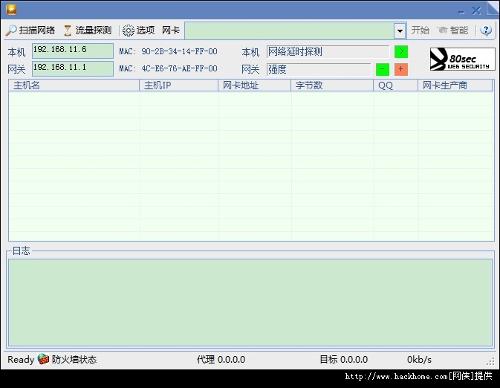Click the 80sec web security logo
Viewport: 500px width, 388px height.
coord(462,59)
